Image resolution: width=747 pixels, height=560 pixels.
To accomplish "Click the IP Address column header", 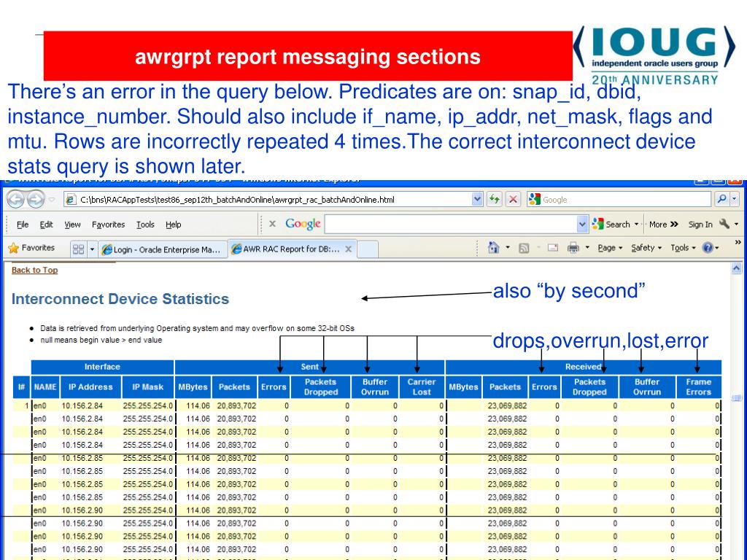I will tap(90, 386).
